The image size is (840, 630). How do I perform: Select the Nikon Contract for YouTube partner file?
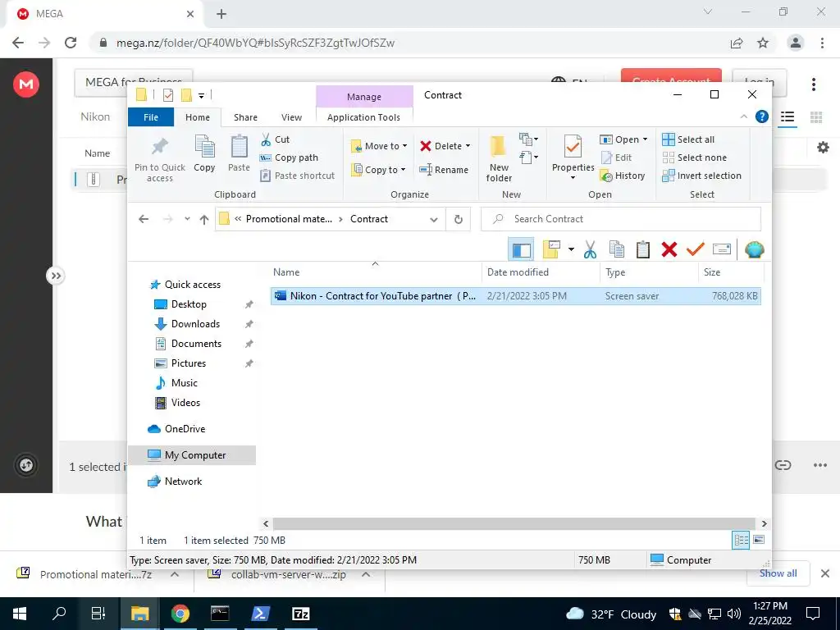(x=516, y=296)
